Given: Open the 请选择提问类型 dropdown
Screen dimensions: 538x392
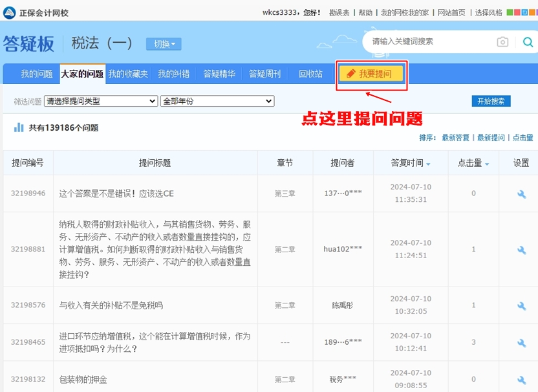Looking at the screenshot, I should 101,102.
